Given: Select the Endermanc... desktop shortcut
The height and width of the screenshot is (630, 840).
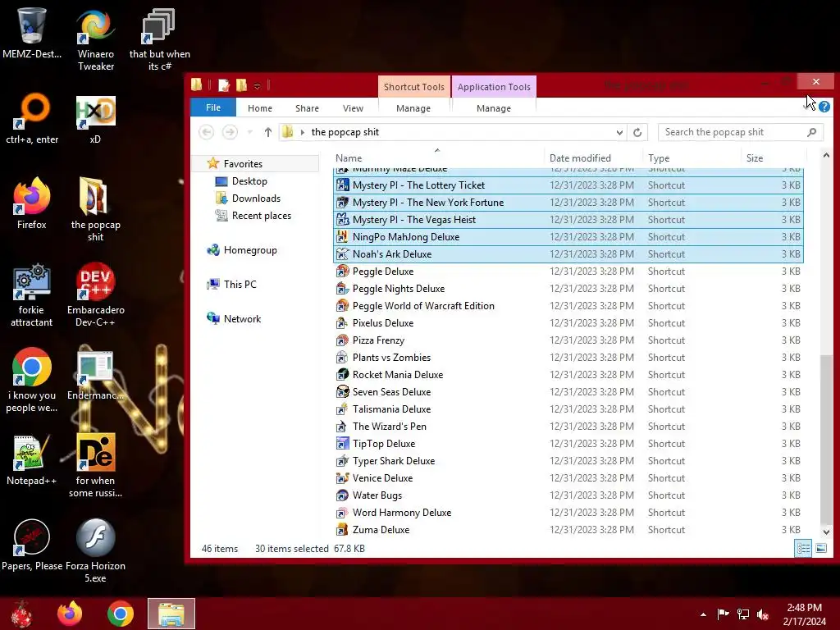Looking at the screenshot, I should [x=95, y=374].
